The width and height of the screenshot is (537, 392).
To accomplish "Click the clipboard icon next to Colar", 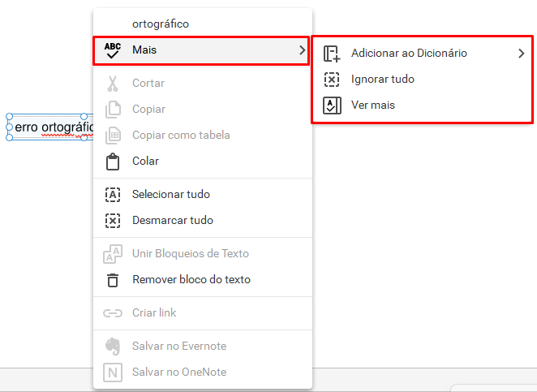I will 112,162.
